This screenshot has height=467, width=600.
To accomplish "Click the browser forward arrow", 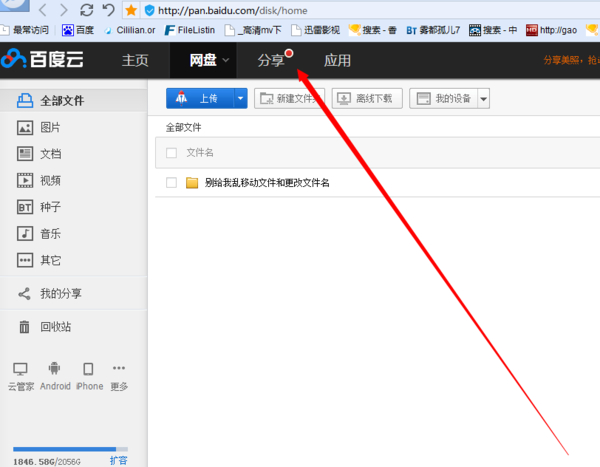I will click(64, 10).
